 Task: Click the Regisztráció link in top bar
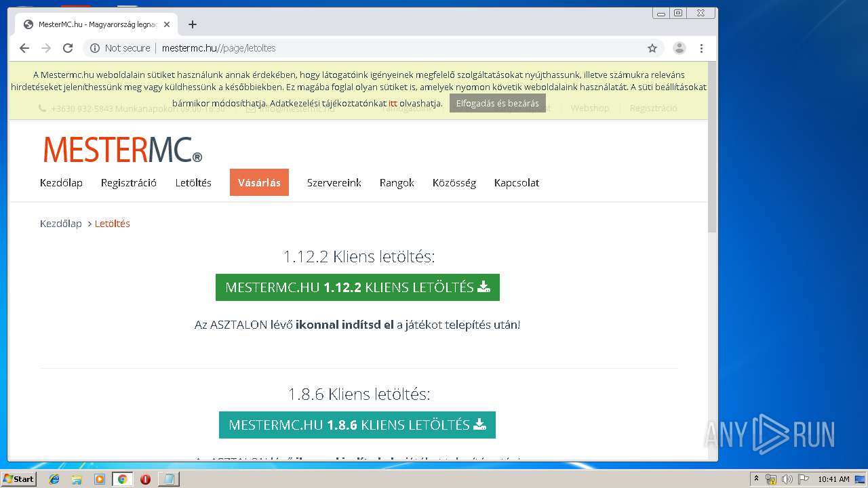coord(653,108)
